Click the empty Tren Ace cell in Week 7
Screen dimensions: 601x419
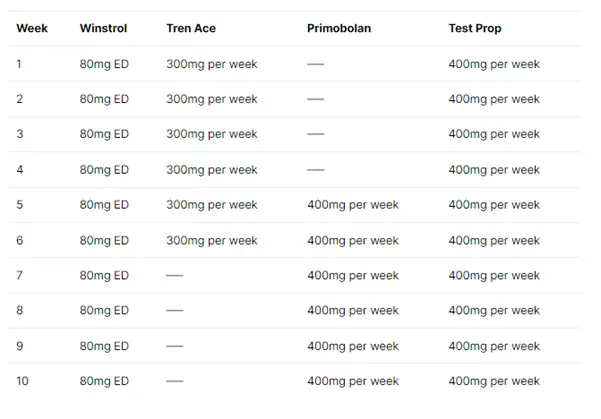174,275
